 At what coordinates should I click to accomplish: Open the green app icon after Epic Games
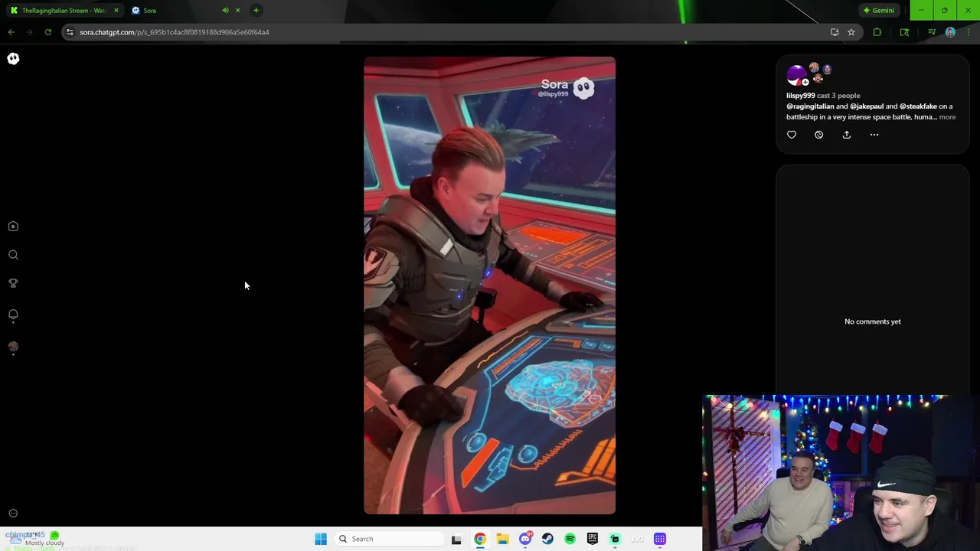[615, 539]
